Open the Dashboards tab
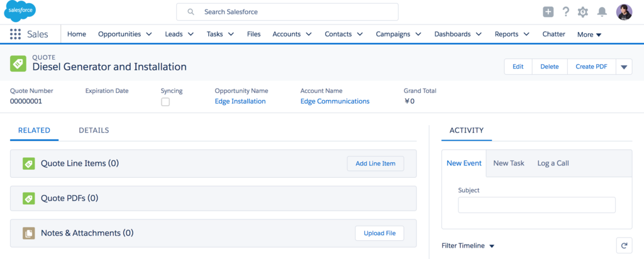 pyautogui.click(x=453, y=34)
